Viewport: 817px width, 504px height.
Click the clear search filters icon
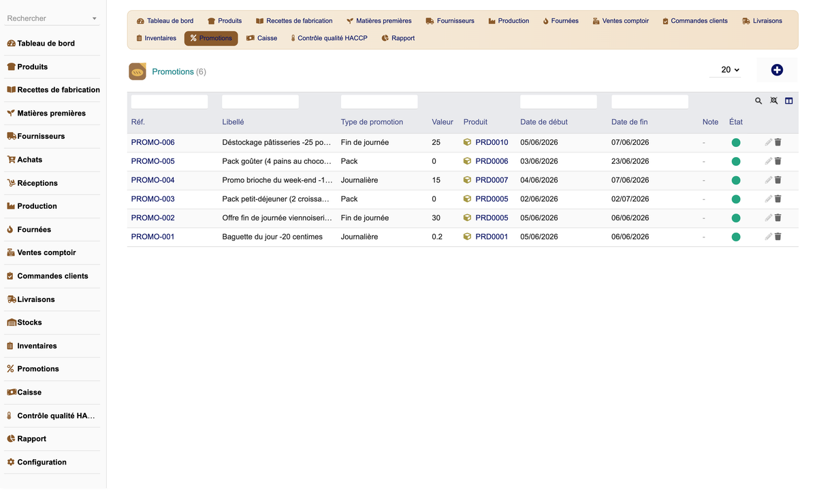coord(774,101)
